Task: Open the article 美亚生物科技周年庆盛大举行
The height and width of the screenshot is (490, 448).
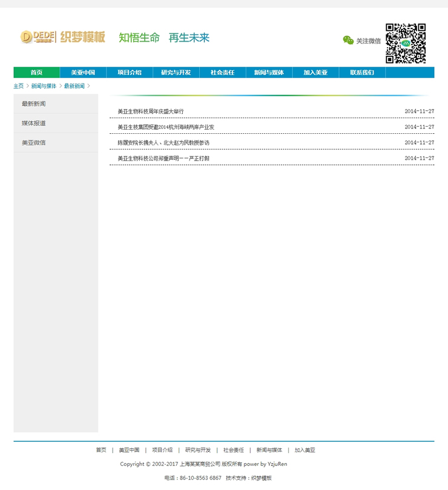Action: point(151,111)
